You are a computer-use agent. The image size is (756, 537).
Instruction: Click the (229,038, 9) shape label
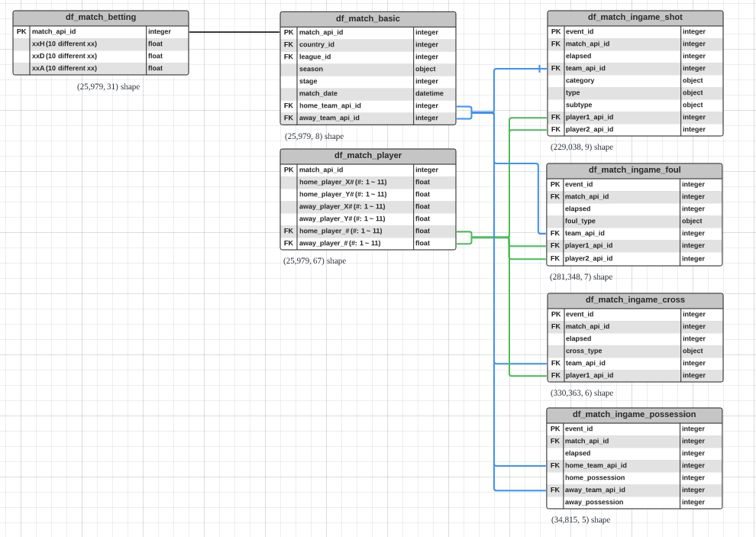(581, 147)
